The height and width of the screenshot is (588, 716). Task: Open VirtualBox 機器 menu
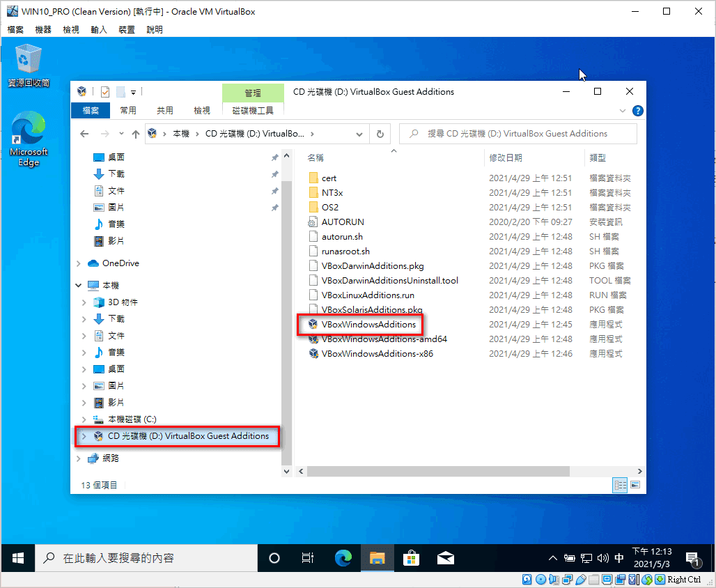point(43,30)
